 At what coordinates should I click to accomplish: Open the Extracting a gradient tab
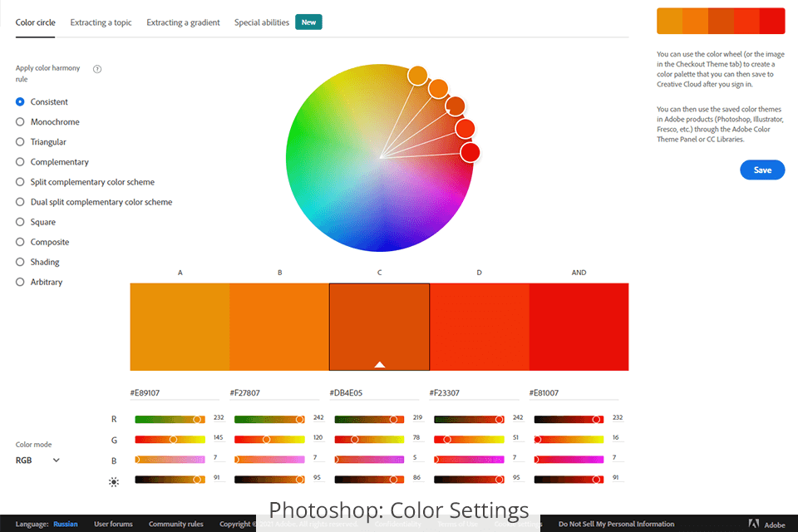[x=183, y=22]
